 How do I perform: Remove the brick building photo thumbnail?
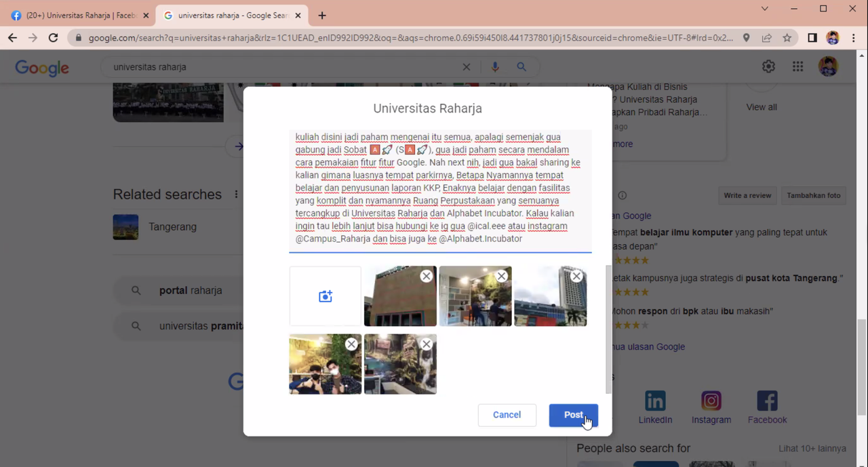426,276
